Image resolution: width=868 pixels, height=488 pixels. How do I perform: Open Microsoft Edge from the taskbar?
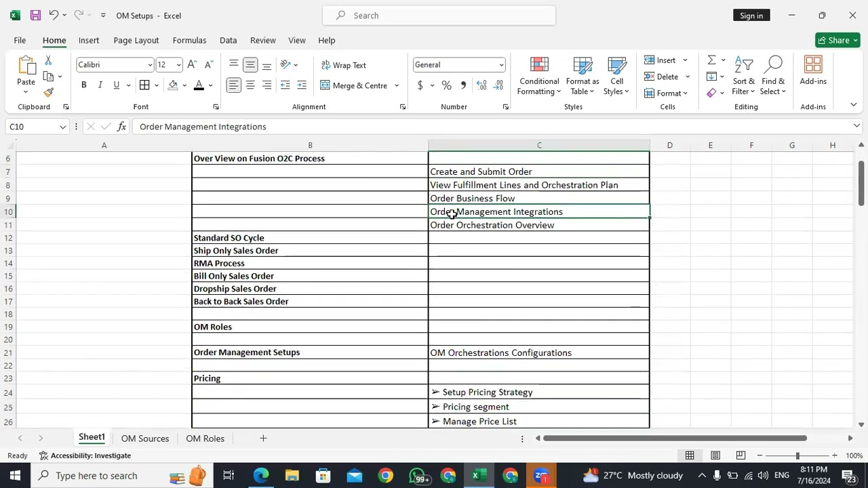260,476
